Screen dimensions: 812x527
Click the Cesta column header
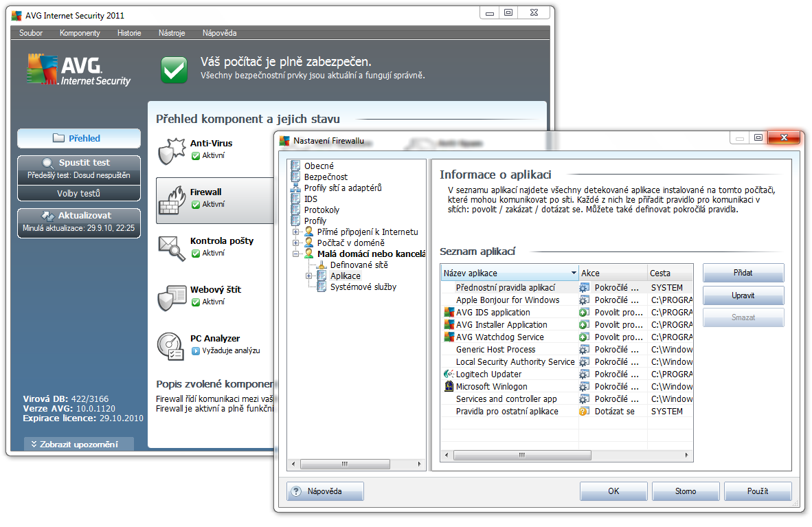coord(670,273)
